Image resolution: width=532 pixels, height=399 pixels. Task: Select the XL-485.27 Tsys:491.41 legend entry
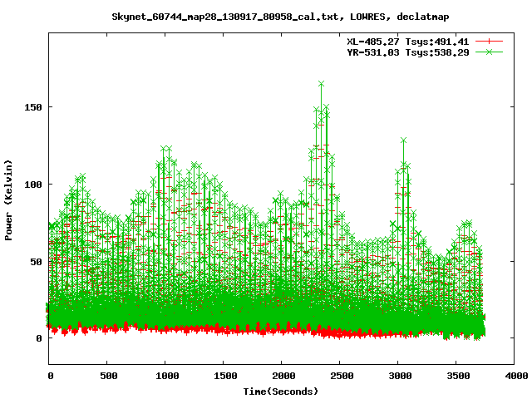pos(407,42)
